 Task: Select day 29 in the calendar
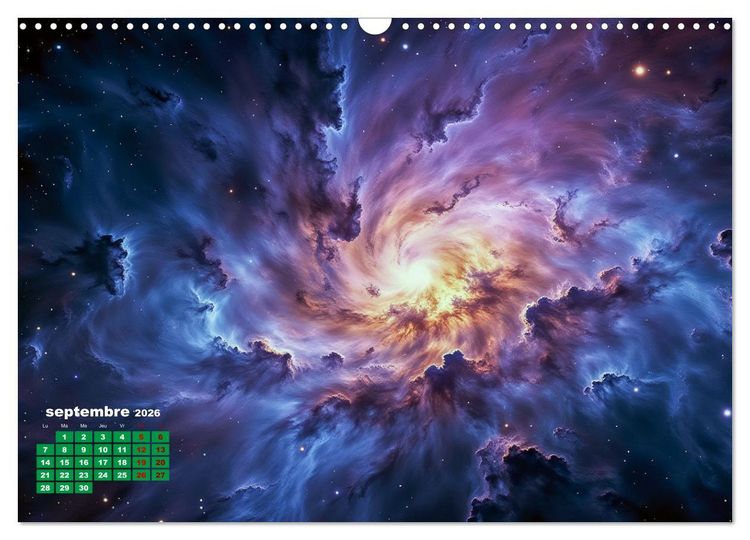click(x=65, y=488)
